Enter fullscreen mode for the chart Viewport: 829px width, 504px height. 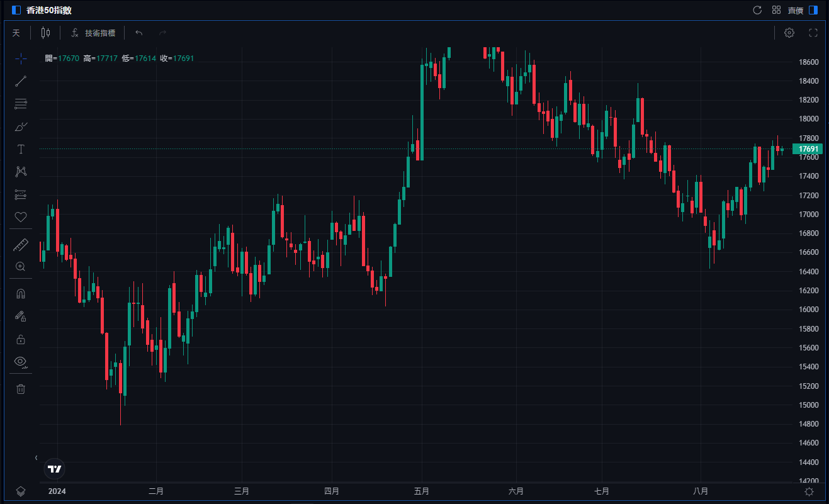click(813, 33)
